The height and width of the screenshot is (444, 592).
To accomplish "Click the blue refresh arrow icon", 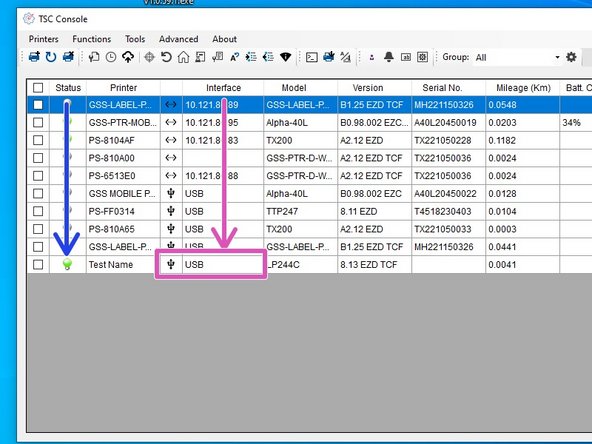I will 51,57.
